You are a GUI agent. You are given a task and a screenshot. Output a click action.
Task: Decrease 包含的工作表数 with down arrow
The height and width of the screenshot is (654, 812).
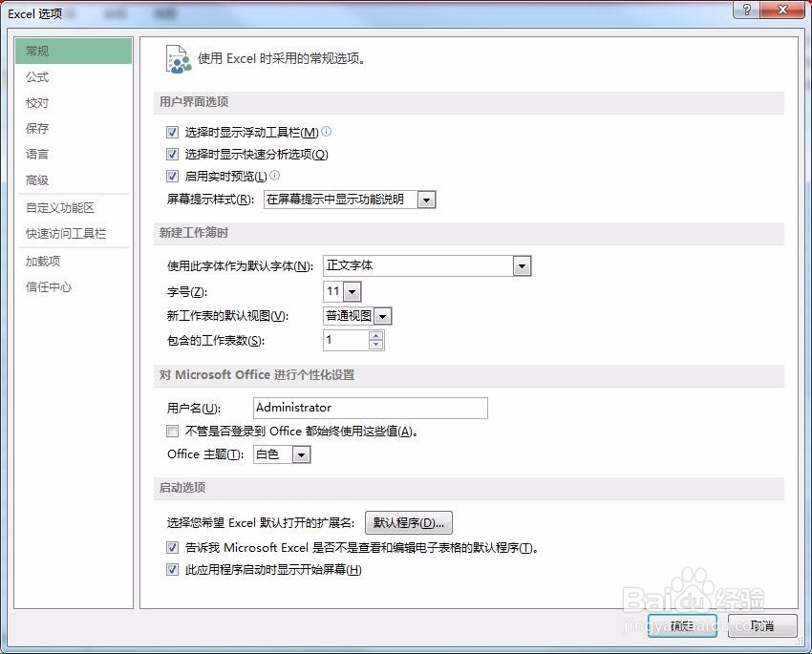376,345
